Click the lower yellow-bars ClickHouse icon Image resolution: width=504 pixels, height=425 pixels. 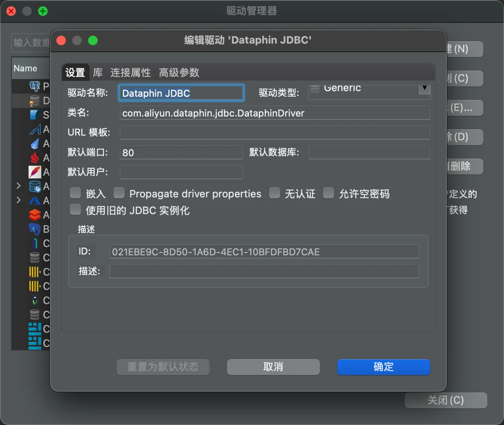pyautogui.click(x=35, y=286)
